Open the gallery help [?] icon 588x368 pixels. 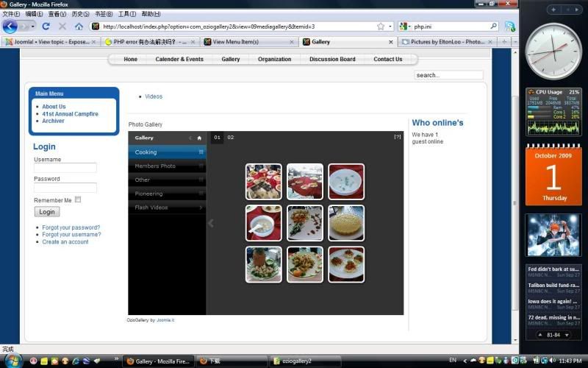point(398,137)
